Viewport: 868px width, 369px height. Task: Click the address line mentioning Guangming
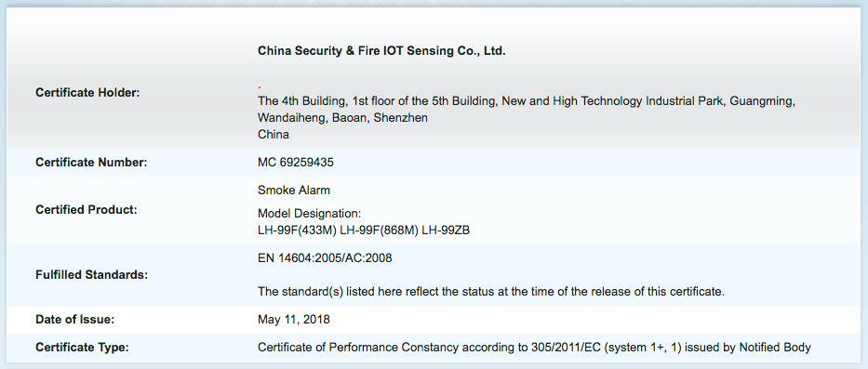527,101
